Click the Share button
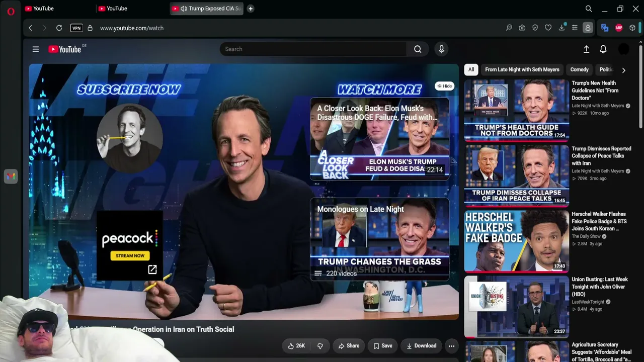The image size is (644, 362). click(x=349, y=346)
